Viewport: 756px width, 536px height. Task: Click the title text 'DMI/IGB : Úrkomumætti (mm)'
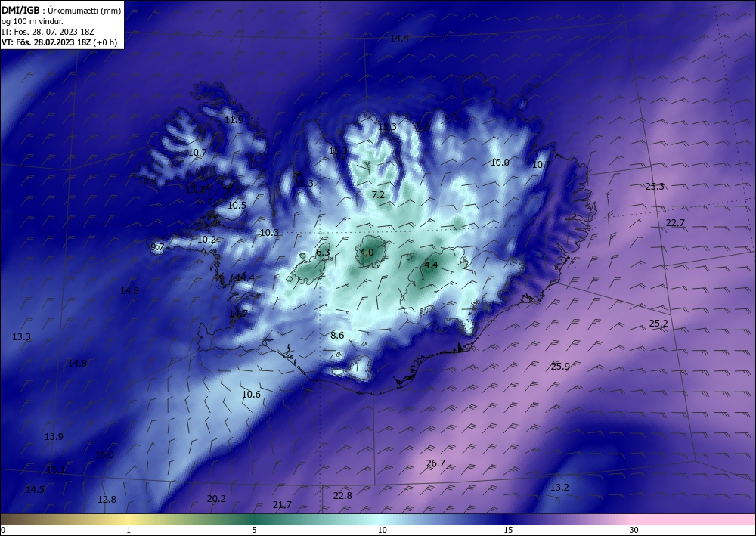point(61,10)
